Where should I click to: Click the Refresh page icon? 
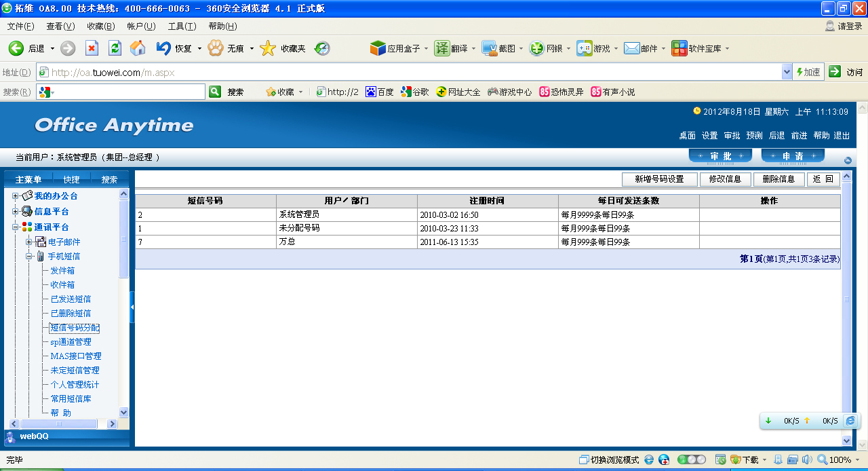[115, 48]
